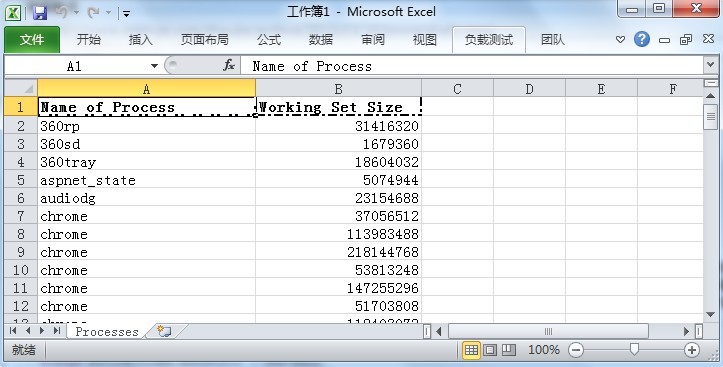Click value 113983488 in column B
Image resolution: width=723 pixels, height=367 pixels.
click(x=338, y=234)
